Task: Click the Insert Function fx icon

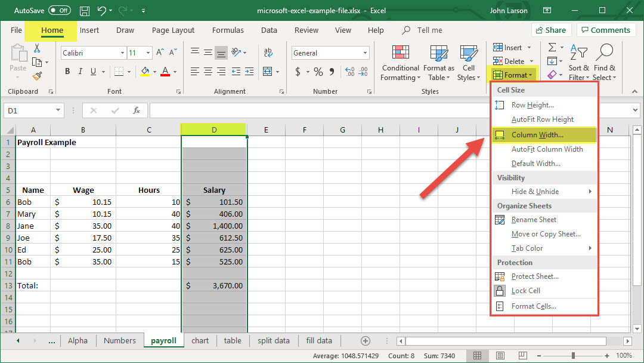Action: click(137, 110)
